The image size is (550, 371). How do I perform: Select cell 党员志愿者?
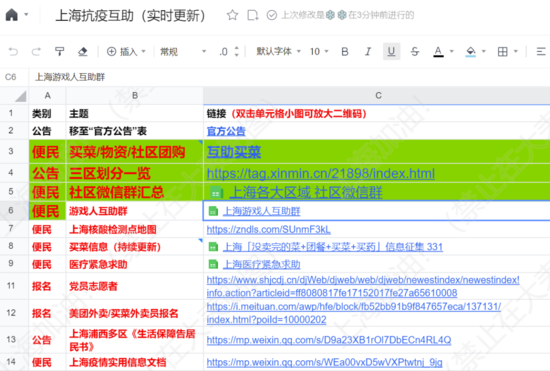click(x=135, y=286)
